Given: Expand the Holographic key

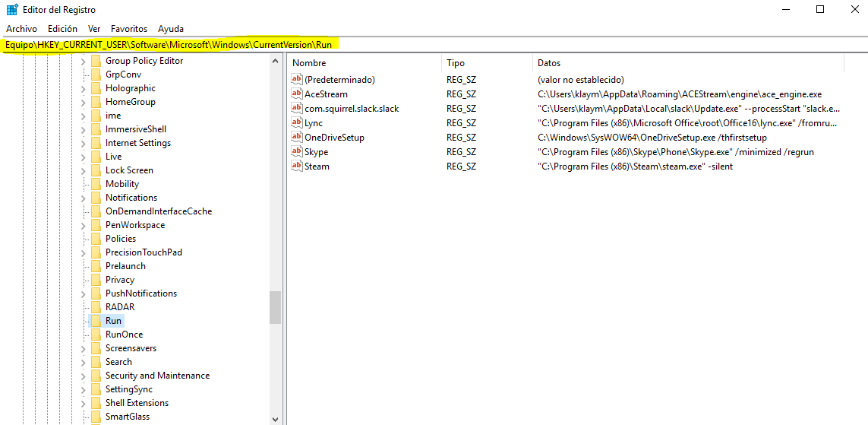Looking at the screenshot, I should (x=83, y=88).
